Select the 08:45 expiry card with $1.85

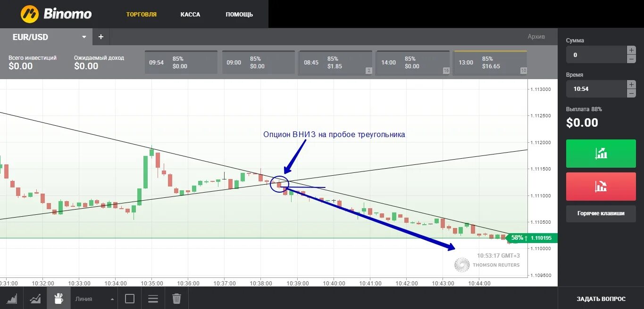(x=335, y=62)
